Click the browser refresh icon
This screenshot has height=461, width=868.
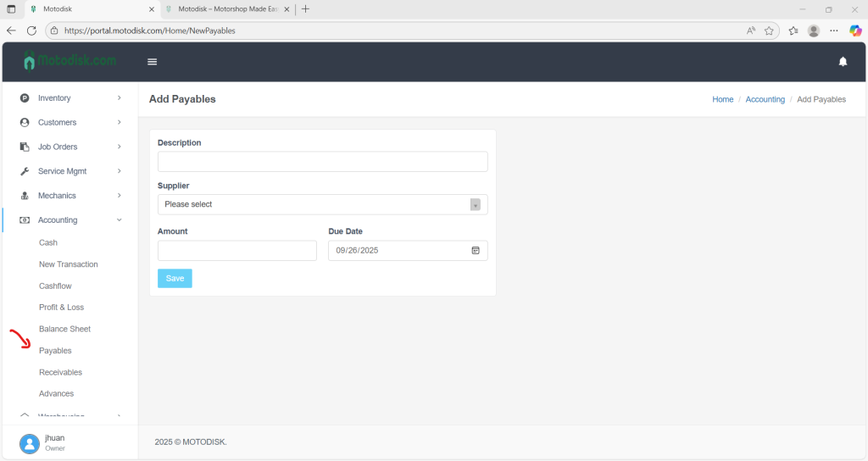coord(31,31)
